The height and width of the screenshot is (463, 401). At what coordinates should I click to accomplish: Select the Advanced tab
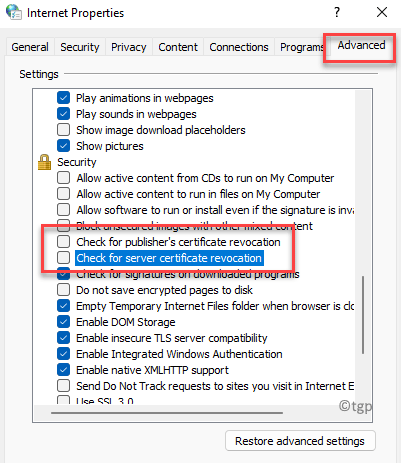pyautogui.click(x=361, y=45)
